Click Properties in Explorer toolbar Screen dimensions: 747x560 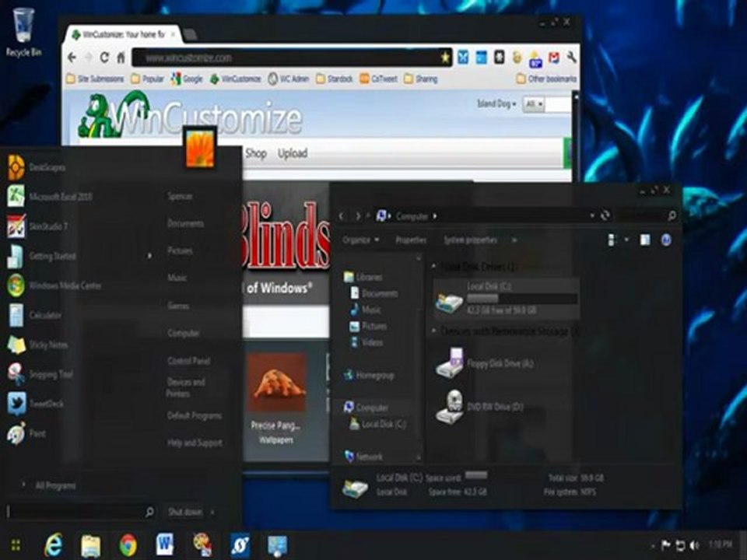[x=411, y=240]
